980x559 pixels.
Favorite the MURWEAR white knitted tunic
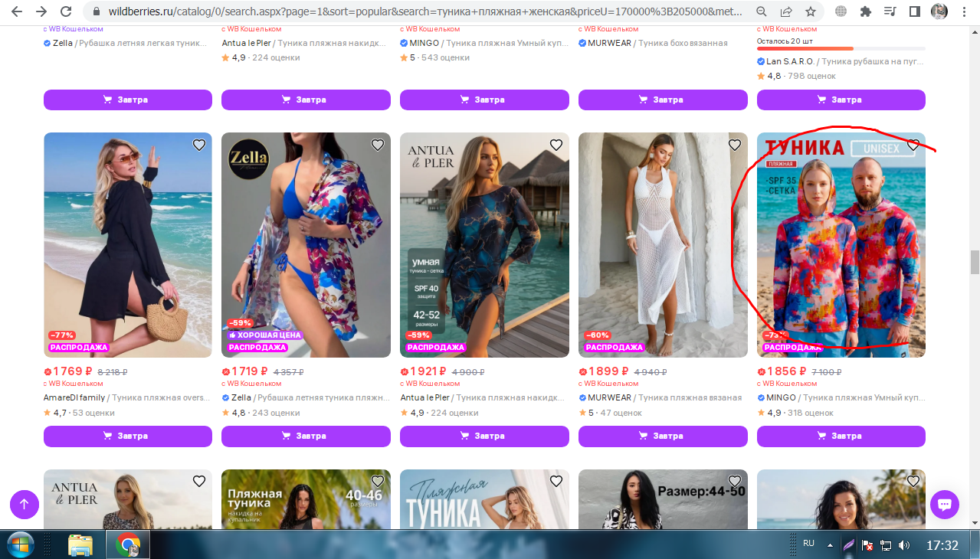point(735,145)
